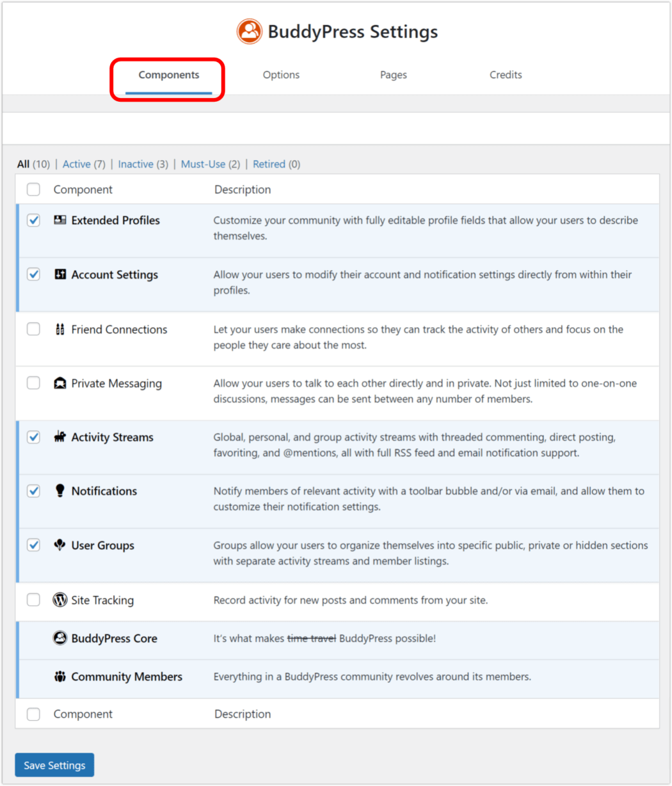Image resolution: width=672 pixels, height=786 pixels.
Task: Click Site Tracking description text
Action: tap(351, 600)
